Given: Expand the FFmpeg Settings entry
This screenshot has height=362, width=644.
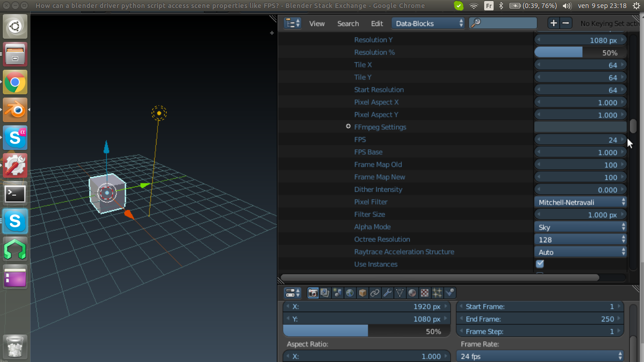Looking at the screenshot, I should click(348, 126).
